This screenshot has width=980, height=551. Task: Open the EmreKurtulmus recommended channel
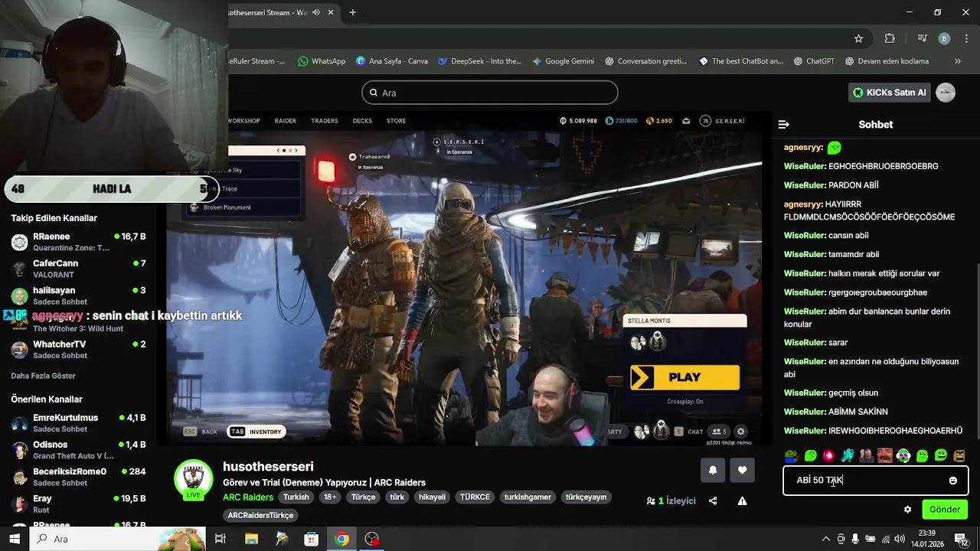pos(79,423)
